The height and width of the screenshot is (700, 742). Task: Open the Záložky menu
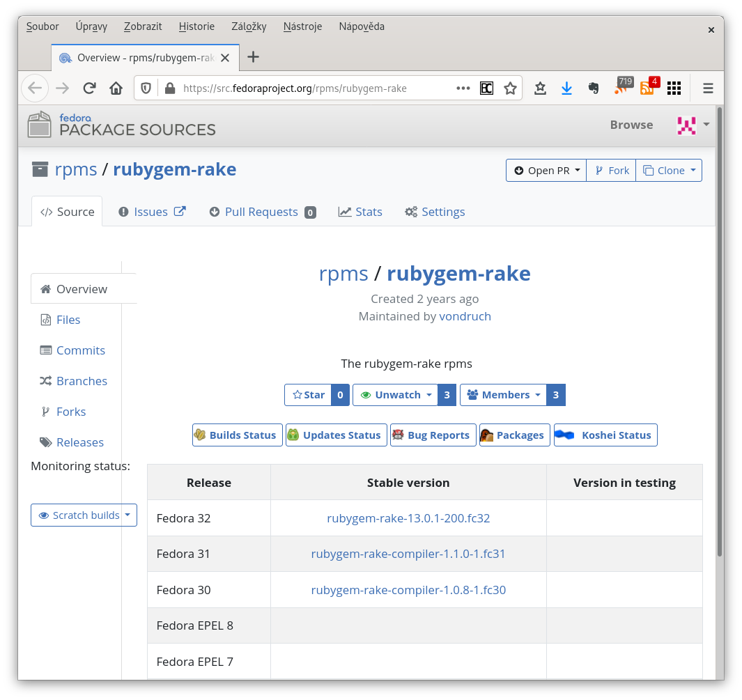pos(249,26)
